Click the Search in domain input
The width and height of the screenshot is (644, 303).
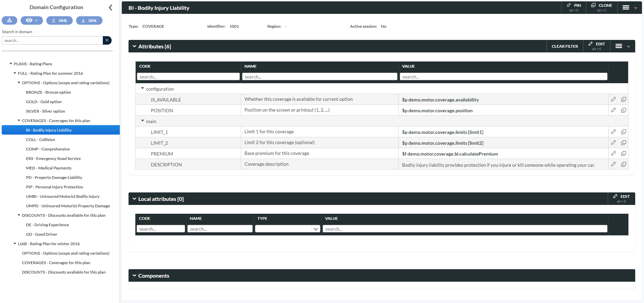point(52,40)
